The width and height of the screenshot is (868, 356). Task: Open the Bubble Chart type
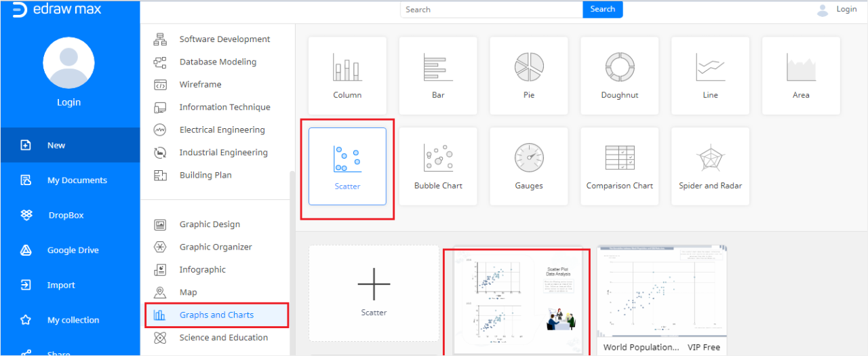click(x=438, y=166)
